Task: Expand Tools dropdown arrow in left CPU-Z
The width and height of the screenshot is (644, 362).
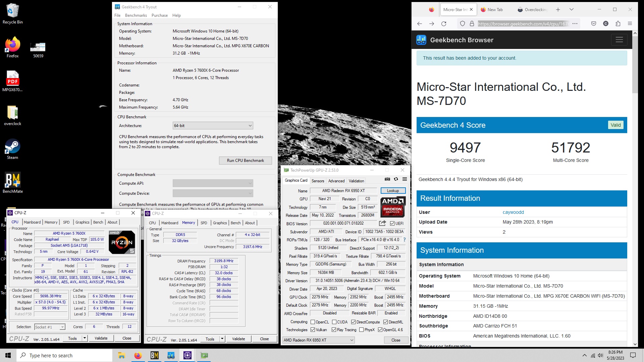Action: pos(85,338)
